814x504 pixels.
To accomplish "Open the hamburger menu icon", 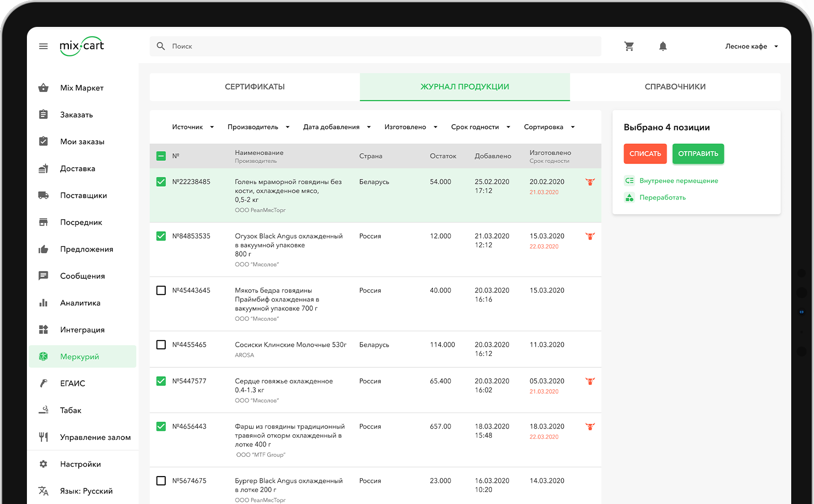I will coord(43,46).
